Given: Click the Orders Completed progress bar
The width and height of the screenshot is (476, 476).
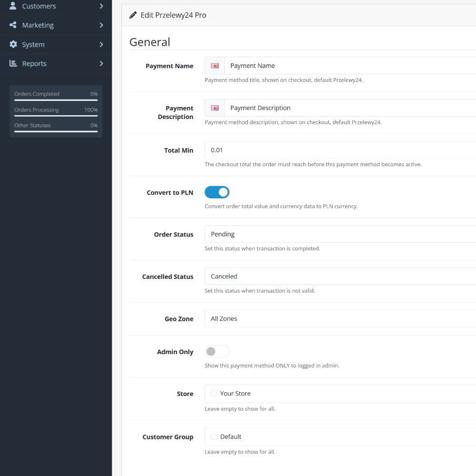Looking at the screenshot, I should 56,100.
